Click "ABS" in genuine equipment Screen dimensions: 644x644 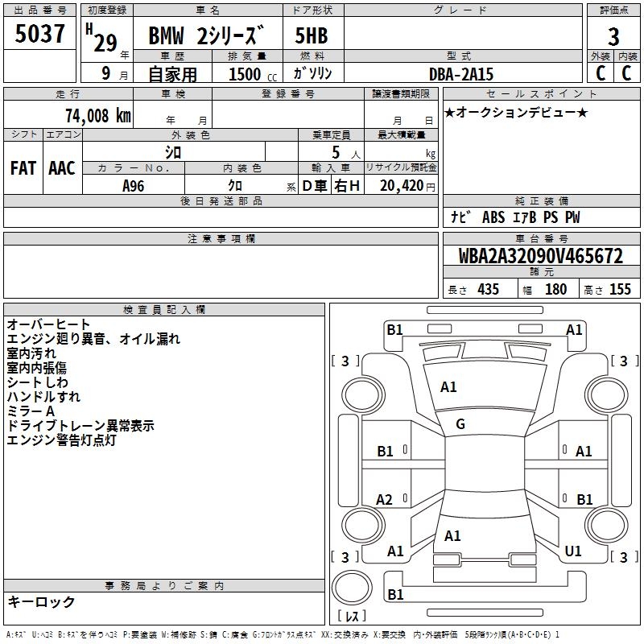[x=493, y=217]
